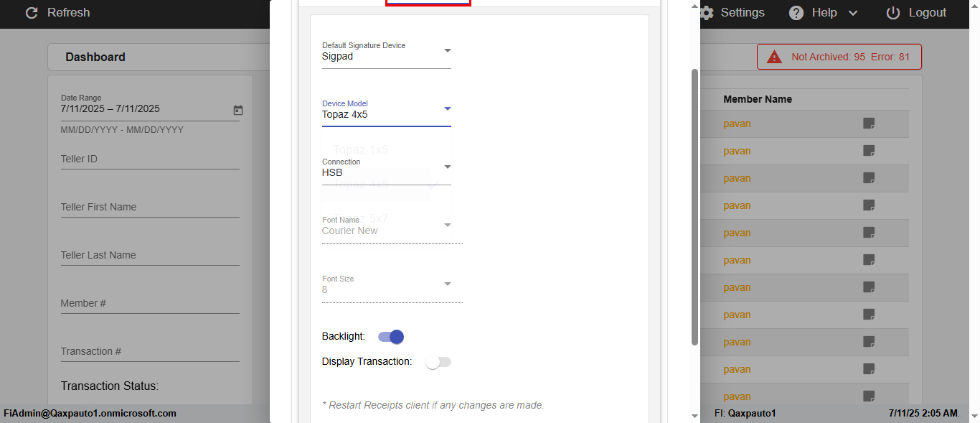Click the dialog's vertical scrollbar thumb

[694, 207]
